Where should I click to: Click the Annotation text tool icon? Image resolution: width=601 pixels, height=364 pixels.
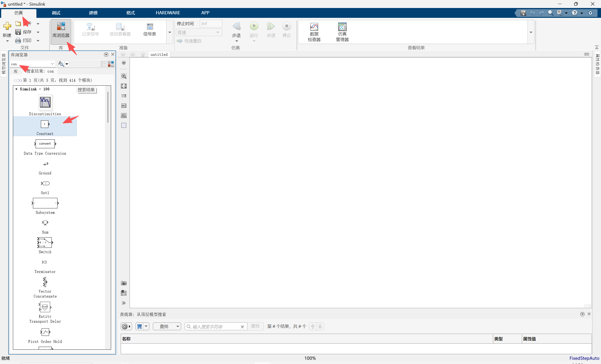point(124,106)
